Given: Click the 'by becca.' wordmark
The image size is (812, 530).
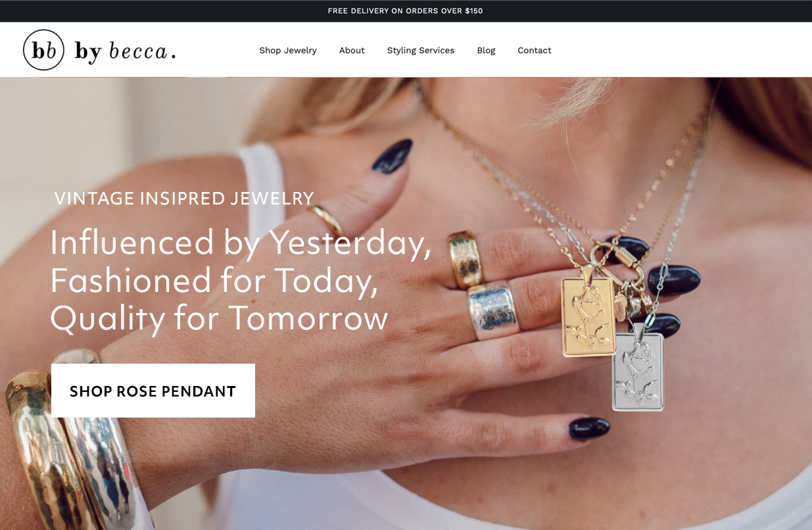Looking at the screenshot, I should click(125, 51).
